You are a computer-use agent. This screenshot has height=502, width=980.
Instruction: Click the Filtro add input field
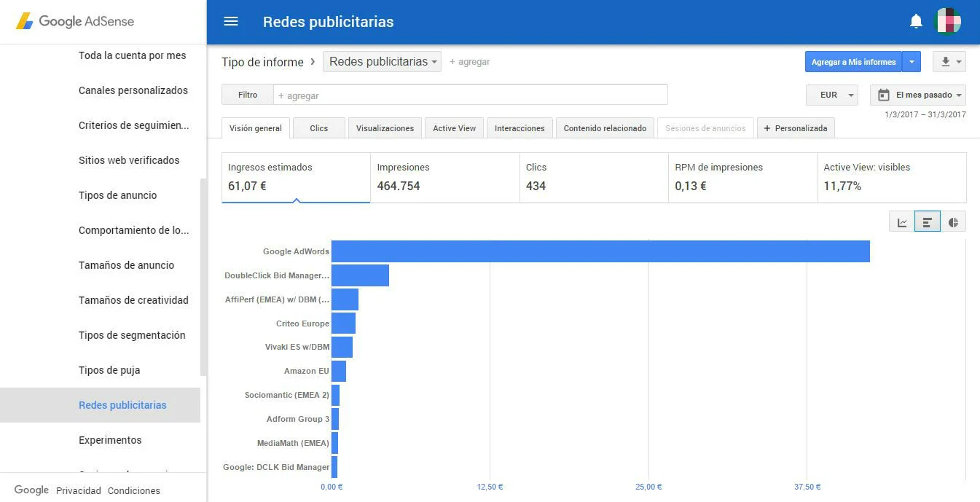(x=470, y=95)
